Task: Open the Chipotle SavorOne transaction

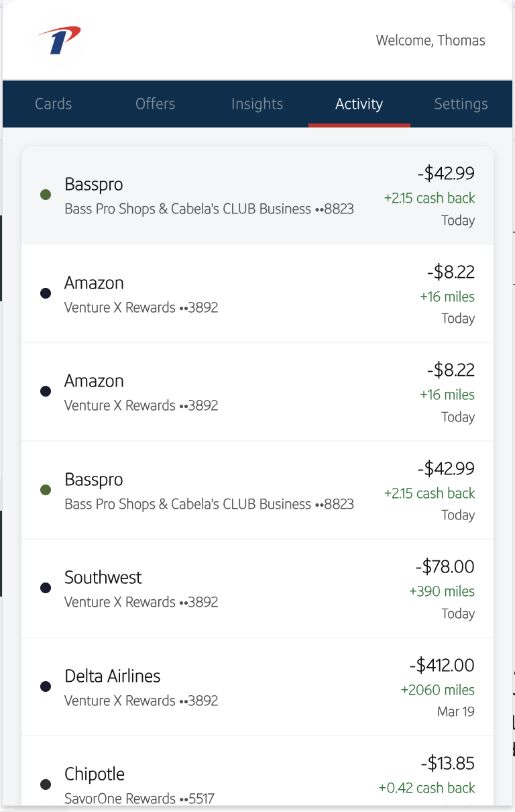Action: [x=257, y=771]
